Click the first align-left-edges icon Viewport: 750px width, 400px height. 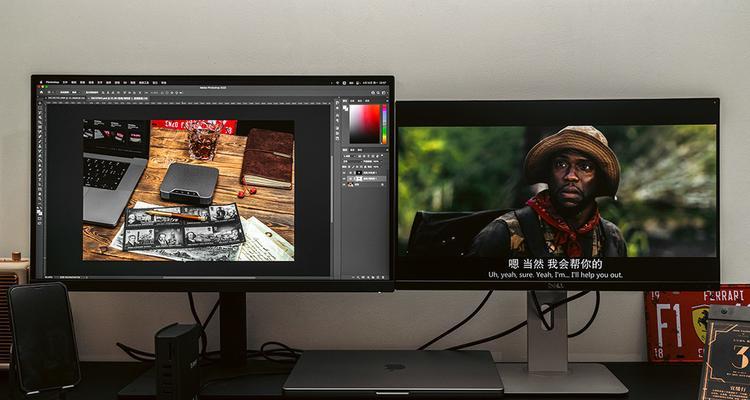click(103, 93)
